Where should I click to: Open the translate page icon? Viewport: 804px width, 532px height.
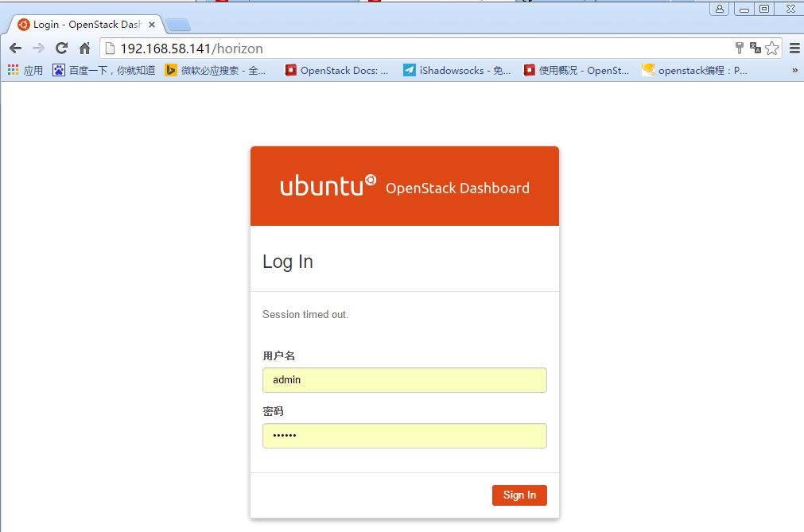(x=755, y=49)
